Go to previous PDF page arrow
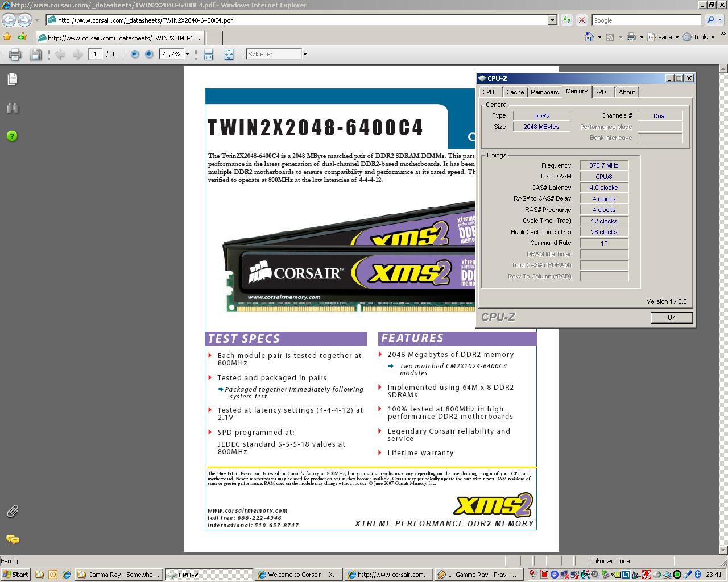The height and width of the screenshot is (582, 728). point(60,55)
